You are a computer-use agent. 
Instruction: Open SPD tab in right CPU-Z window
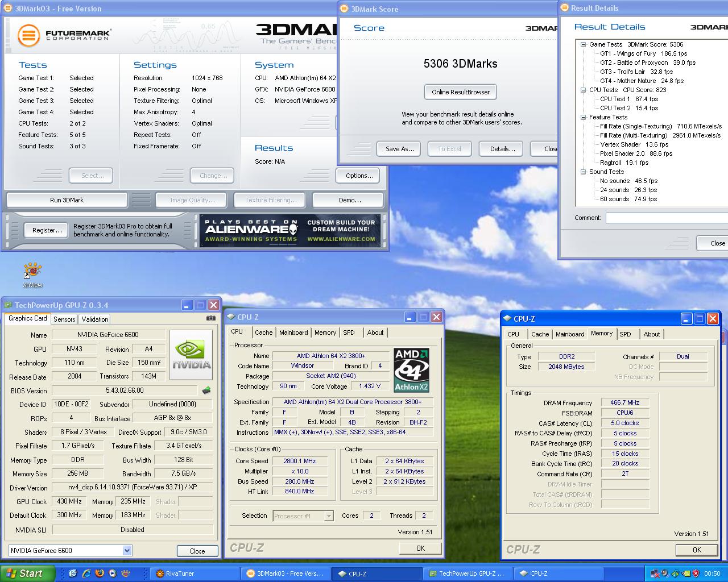(625, 334)
